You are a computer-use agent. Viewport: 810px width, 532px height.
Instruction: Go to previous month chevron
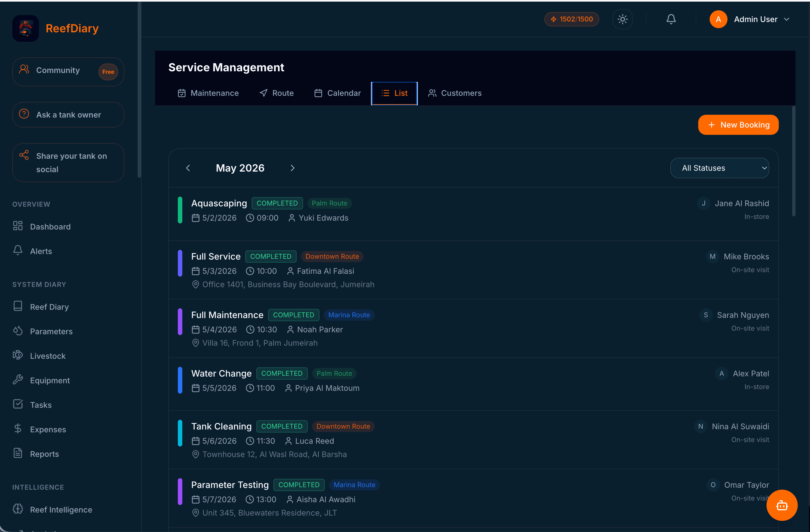pyautogui.click(x=188, y=168)
